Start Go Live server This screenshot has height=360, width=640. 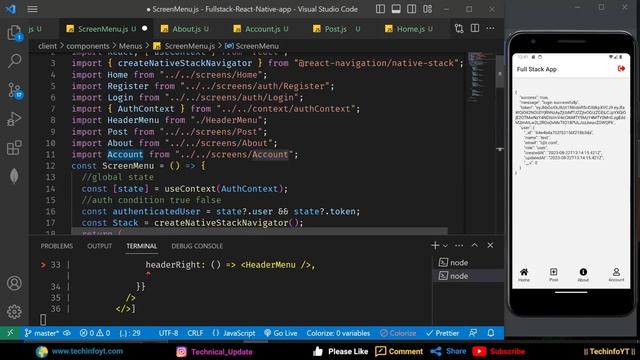pos(280,333)
